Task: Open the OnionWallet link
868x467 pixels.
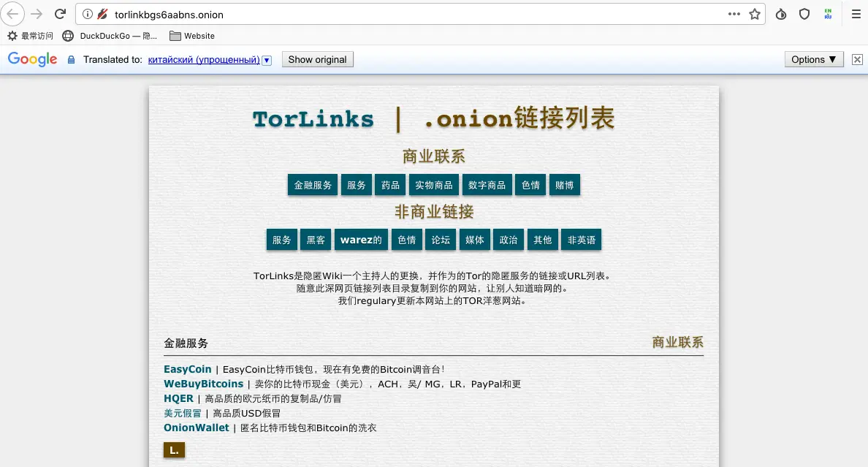Action: point(197,428)
